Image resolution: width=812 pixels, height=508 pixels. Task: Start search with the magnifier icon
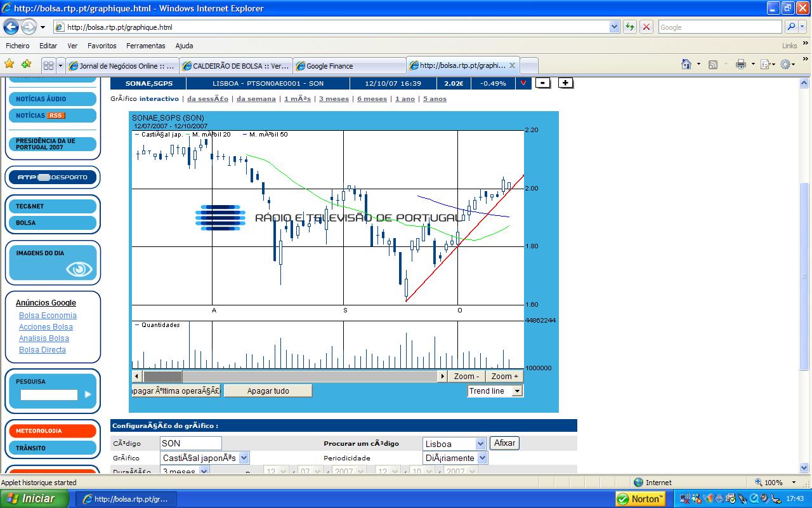point(791,27)
